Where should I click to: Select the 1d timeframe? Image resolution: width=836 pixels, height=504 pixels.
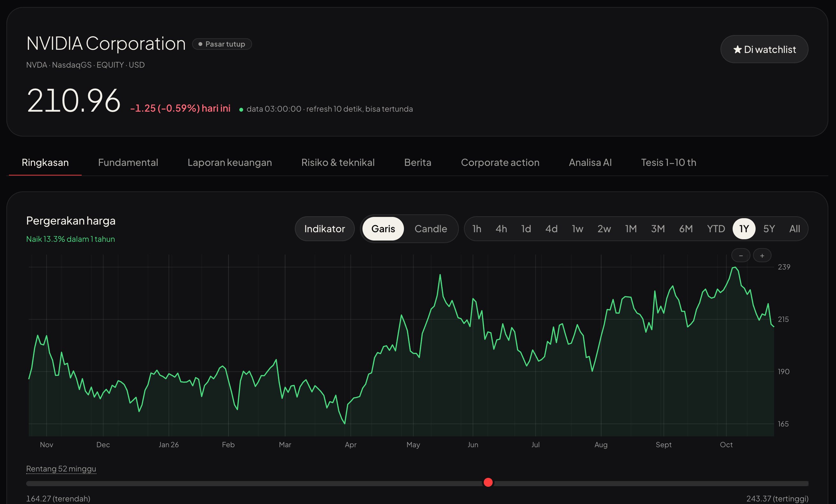pyautogui.click(x=526, y=229)
